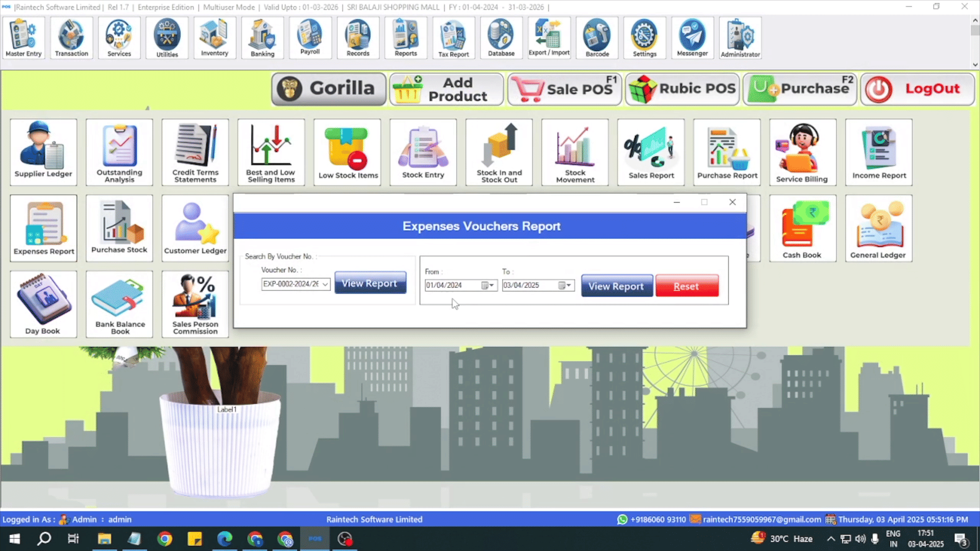This screenshot has height=551, width=980.
Task: Expand the Voucher No. dropdown
Action: pos(325,284)
